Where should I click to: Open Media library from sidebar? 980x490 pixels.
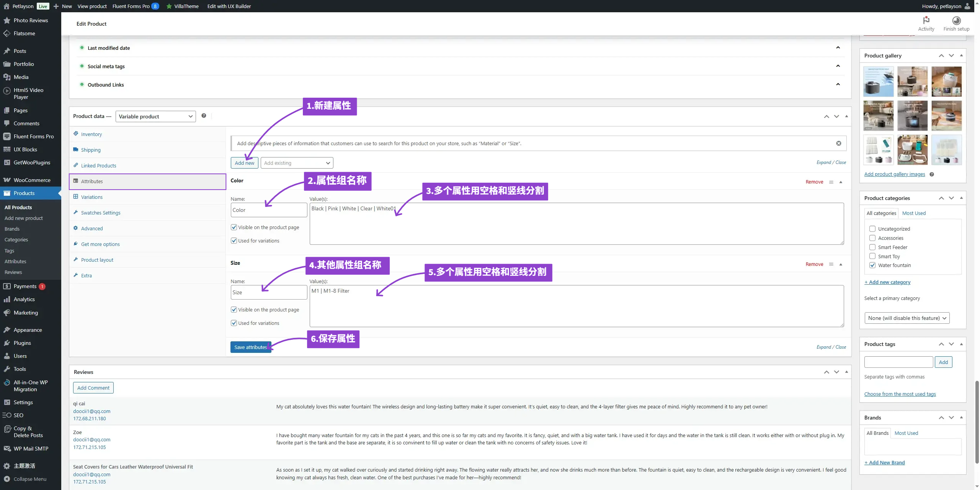point(21,77)
